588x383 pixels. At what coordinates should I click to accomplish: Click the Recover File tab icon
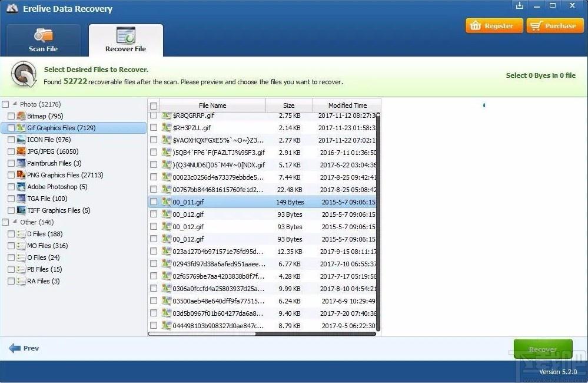coord(125,35)
